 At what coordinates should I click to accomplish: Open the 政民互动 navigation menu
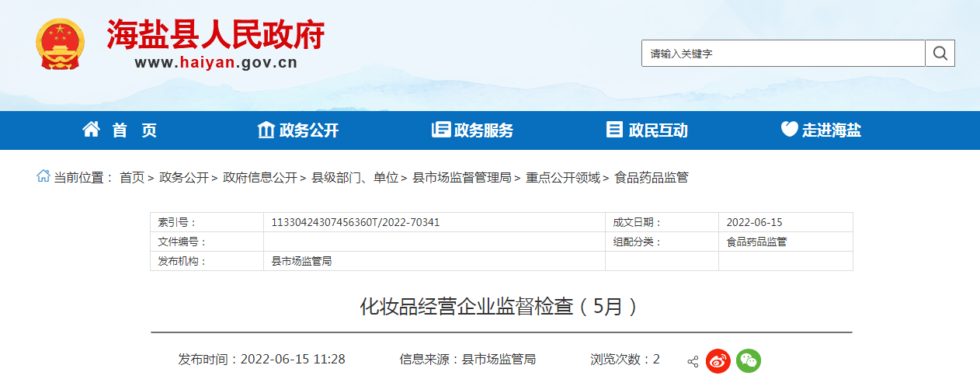tap(659, 130)
